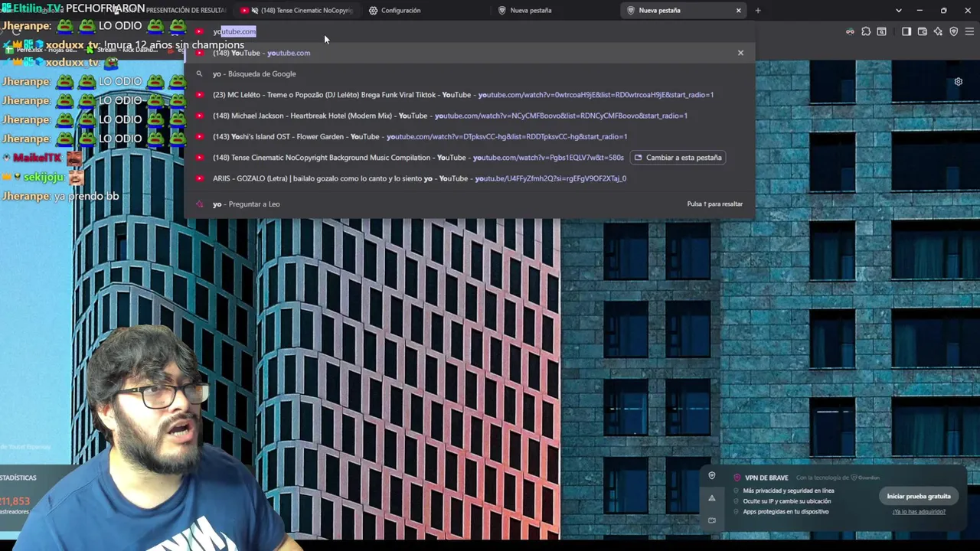Click the Leo icon beside Preguntar a Leo
Image resolution: width=980 pixels, height=551 pixels.
click(200, 204)
